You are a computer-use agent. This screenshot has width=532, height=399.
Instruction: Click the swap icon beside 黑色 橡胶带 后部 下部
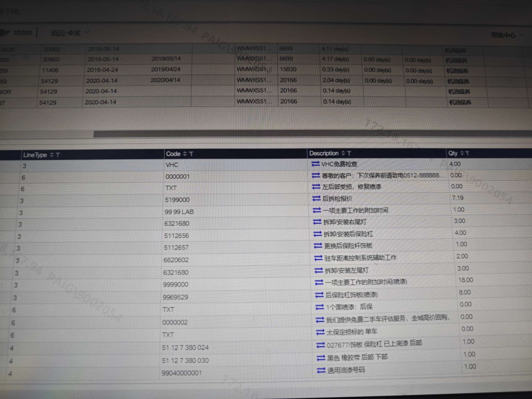coord(321,358)
